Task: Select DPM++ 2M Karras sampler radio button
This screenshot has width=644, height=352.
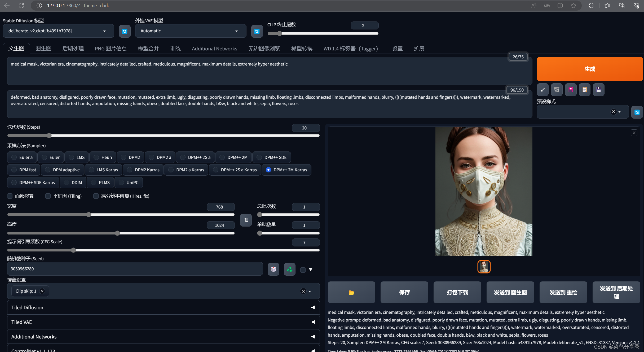Action: tap(268, 170)
